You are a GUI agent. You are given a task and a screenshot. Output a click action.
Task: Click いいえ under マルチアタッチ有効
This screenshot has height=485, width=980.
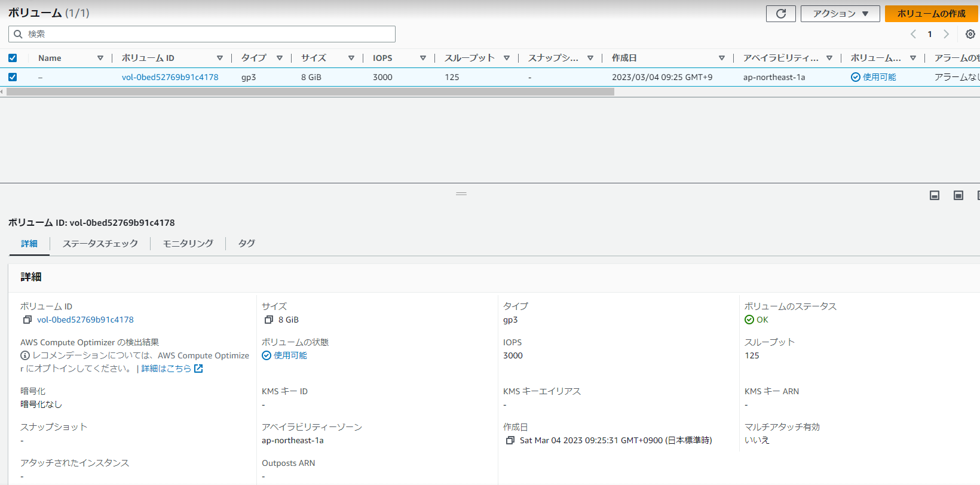(x=757, y=440)
